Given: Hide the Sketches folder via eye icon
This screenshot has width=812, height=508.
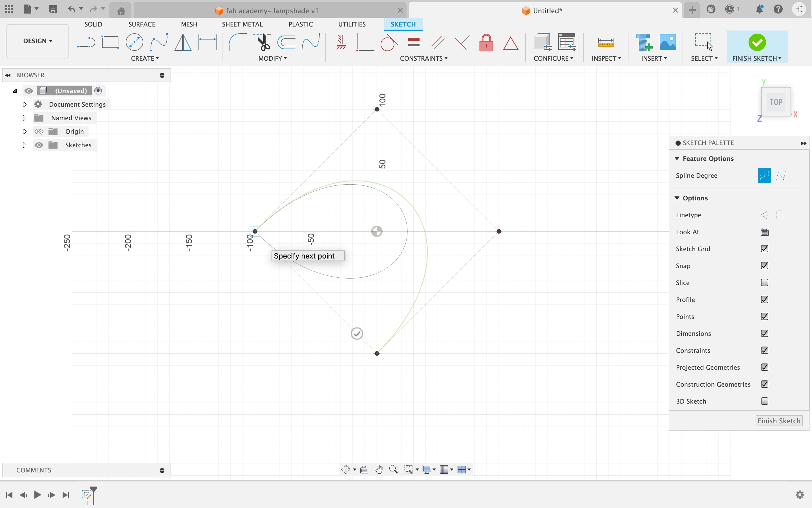Looking at the screenshot, I should click(x=39, y=145).
